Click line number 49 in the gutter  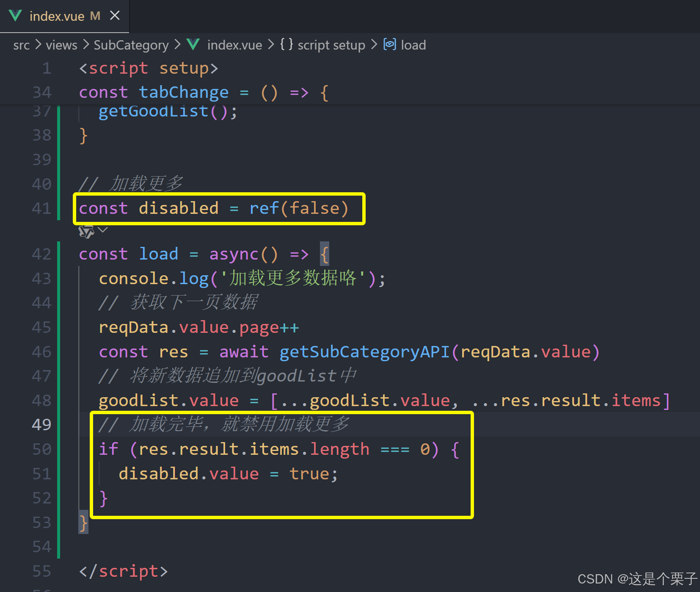(41, 424)
